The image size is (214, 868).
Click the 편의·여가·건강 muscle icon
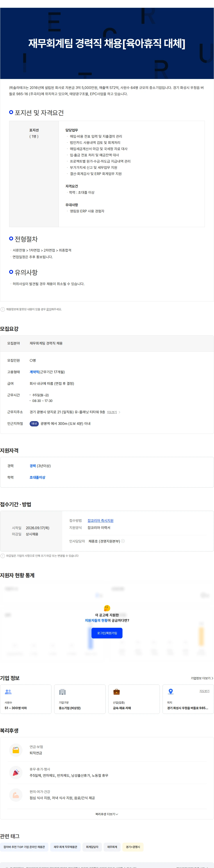16,795
